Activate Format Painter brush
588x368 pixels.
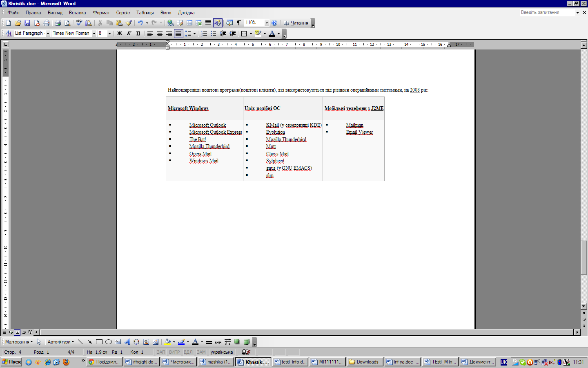coord(129,23)
